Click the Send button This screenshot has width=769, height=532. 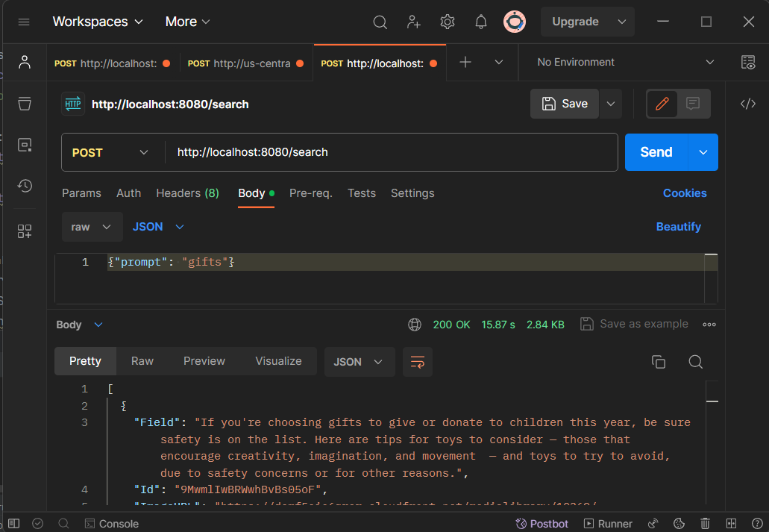point(656,153)
